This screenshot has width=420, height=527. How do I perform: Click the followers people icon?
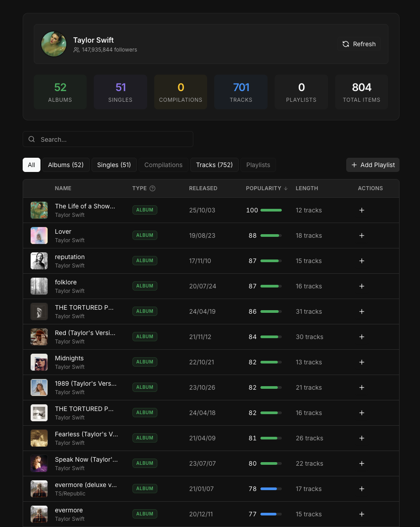click(x=76, y=49)
